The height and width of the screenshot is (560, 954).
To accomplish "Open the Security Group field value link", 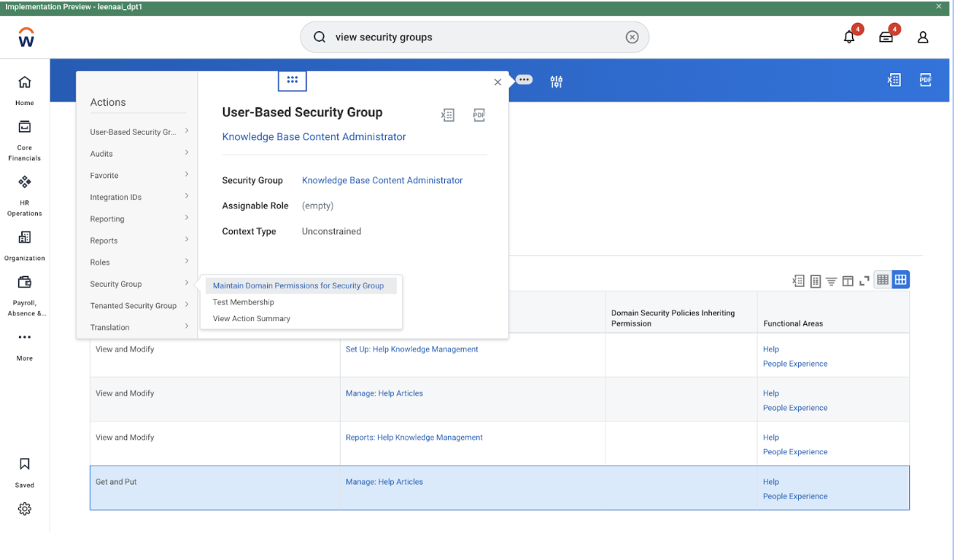I will click(382, 180).
